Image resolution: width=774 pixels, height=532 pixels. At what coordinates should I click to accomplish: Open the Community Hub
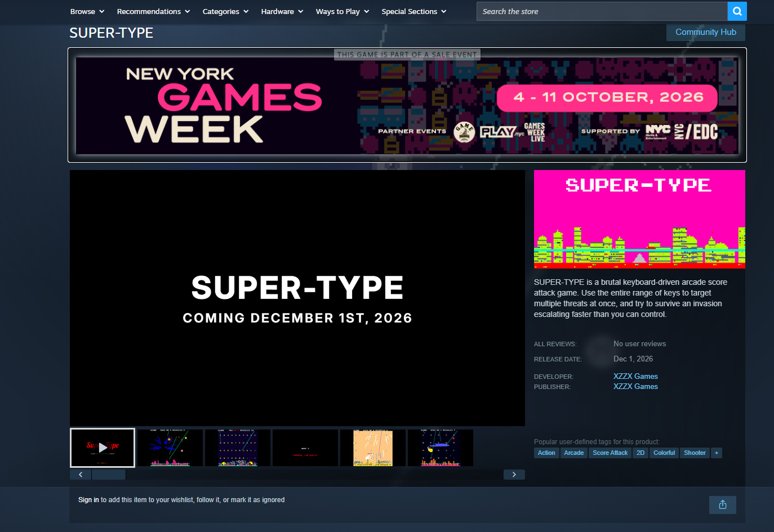[x=706, y=32]
